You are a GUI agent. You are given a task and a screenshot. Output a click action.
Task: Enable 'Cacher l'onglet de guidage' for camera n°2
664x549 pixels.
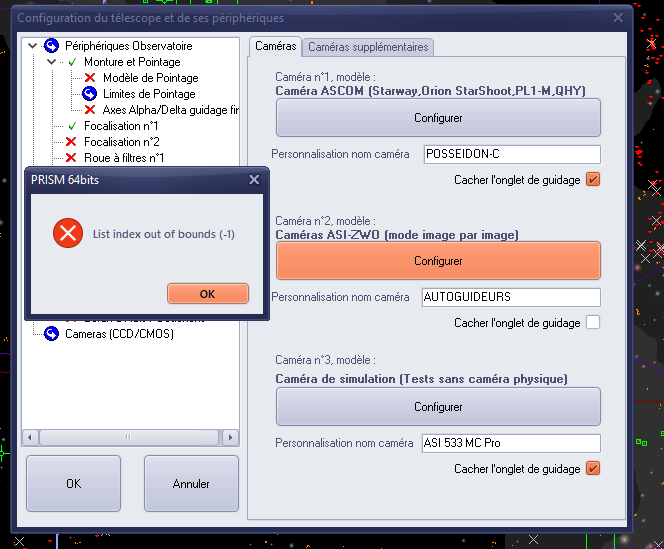pos(593,323)
